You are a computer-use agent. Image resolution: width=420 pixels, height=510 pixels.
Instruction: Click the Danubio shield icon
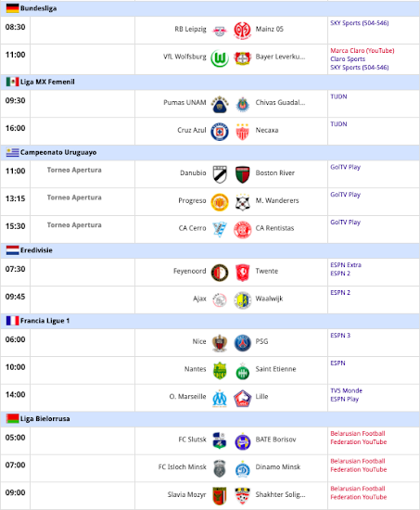[x=220, y=174]
